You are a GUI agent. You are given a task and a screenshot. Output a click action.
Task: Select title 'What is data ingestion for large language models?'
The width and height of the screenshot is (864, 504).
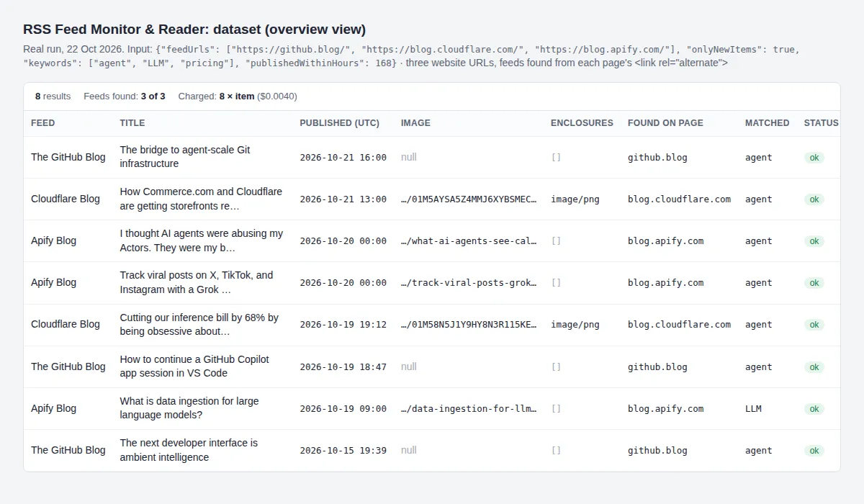coord(189,408)
